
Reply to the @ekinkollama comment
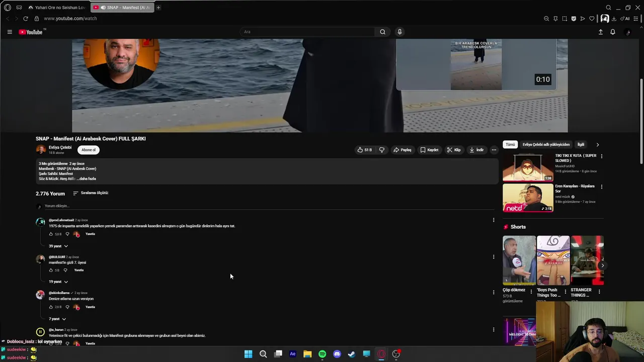[x=90, y=307]
